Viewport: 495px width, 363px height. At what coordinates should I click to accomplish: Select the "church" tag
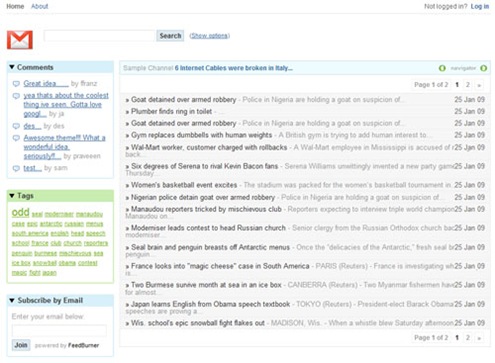tap(72, 243)
